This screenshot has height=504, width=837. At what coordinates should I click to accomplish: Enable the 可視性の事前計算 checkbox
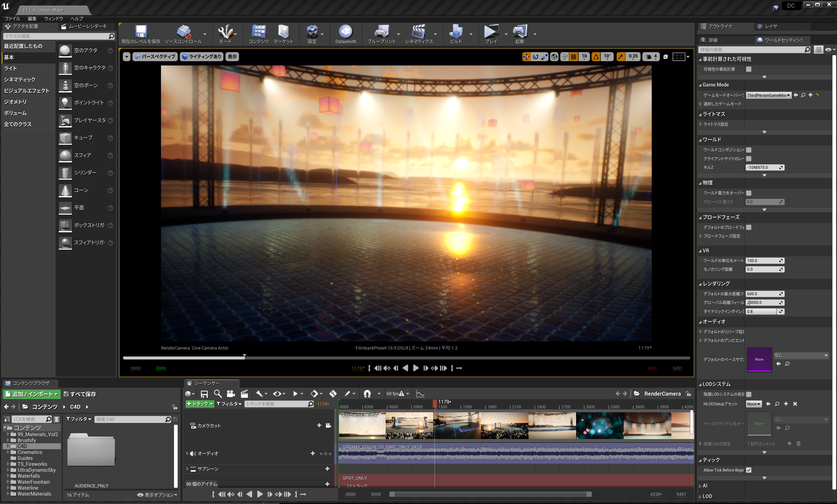pyautogui.click(x=748, y=69)
